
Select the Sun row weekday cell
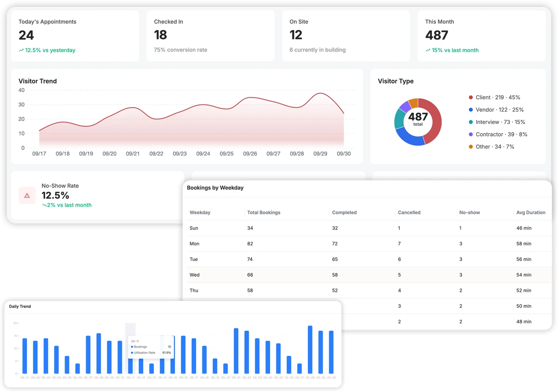(x=194, y=228)
